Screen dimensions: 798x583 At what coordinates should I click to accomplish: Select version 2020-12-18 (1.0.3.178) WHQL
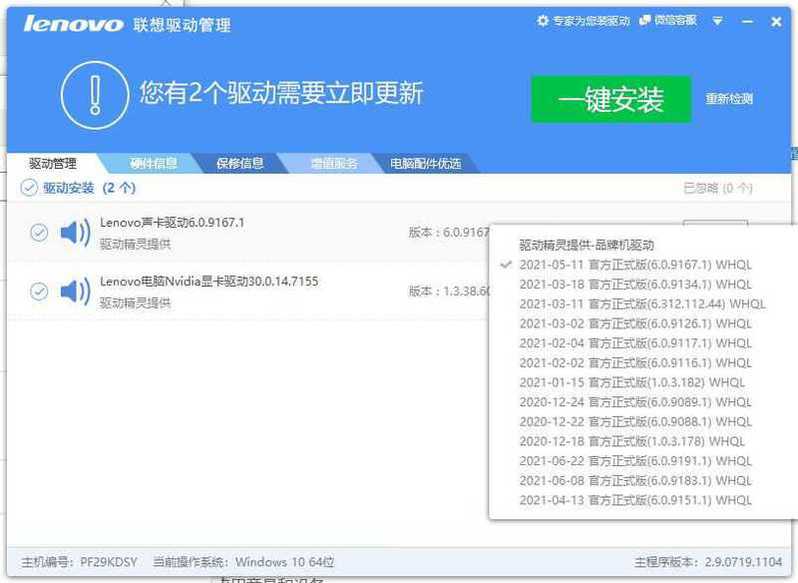[x=632, y=441]
